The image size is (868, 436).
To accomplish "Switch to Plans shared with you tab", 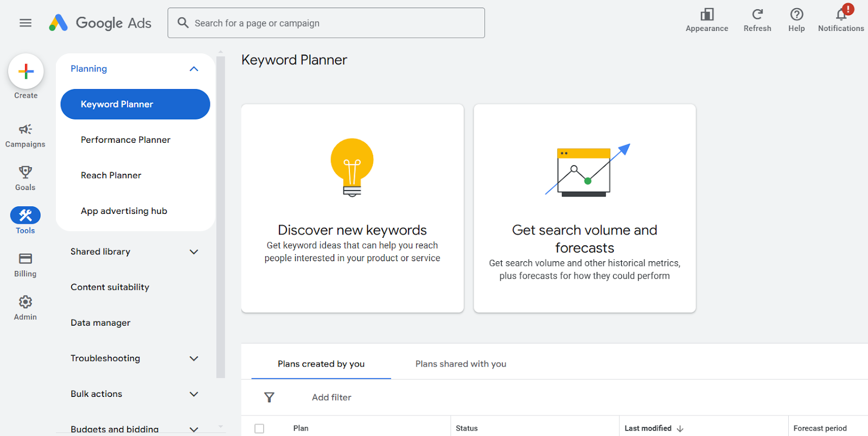I will pyautogui.click(x=461, y=364).
